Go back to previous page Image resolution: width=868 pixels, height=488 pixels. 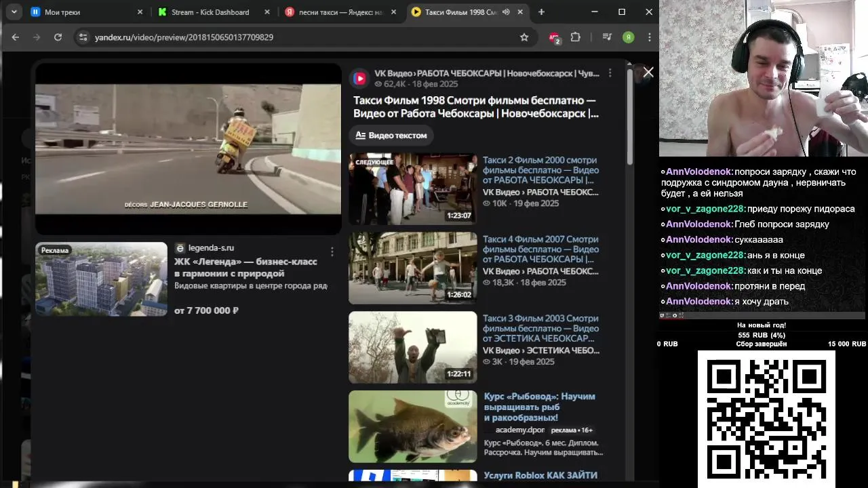(15, 37)
